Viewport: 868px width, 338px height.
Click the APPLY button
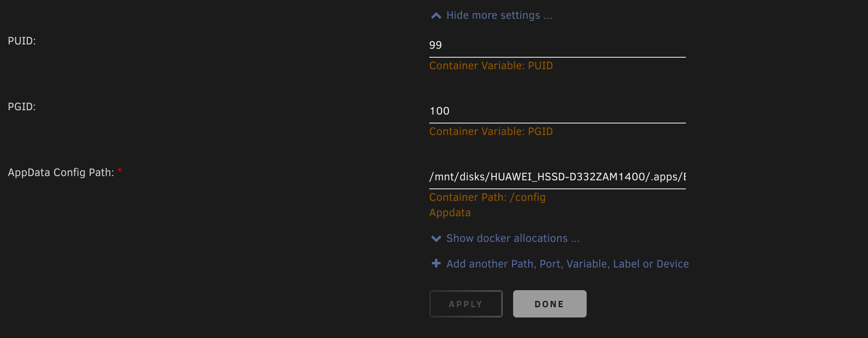466,304
